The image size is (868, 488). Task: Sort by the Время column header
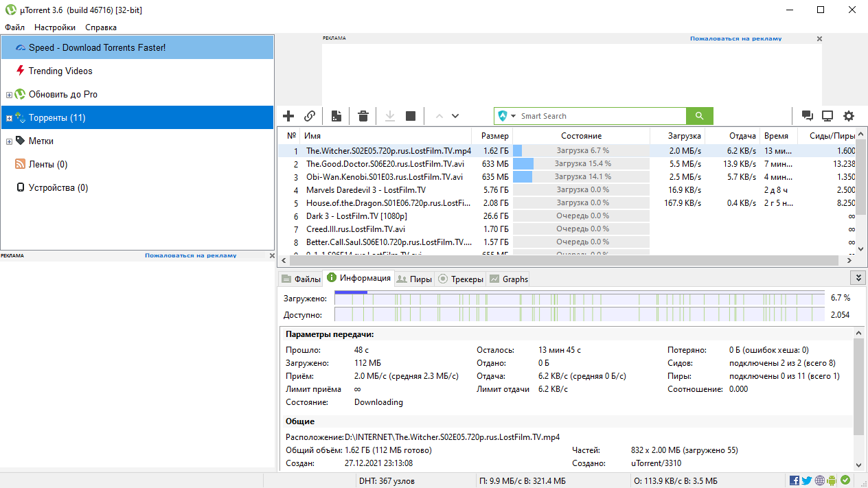tap(779, 136)
